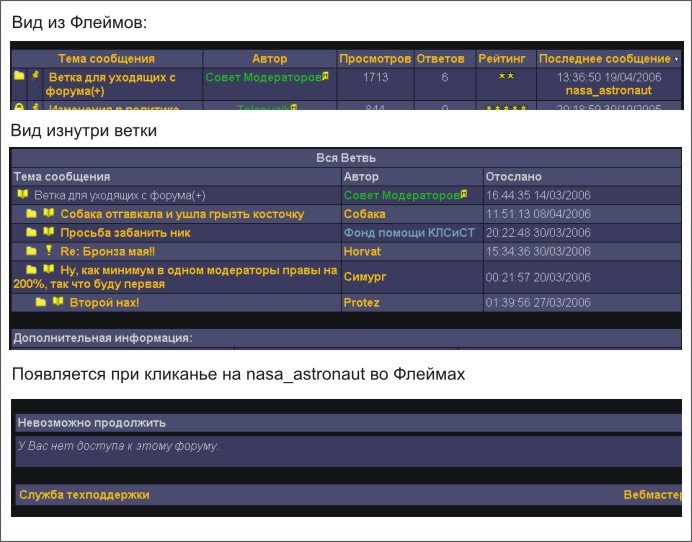Click folder icon before 'Второй нах!' reply
692x542 pixels.
coord(41,302)
